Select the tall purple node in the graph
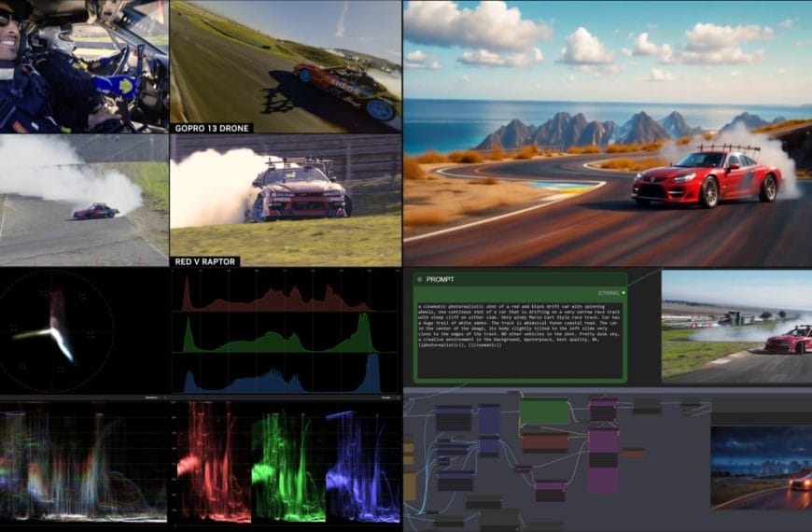 tap(603, 460)
